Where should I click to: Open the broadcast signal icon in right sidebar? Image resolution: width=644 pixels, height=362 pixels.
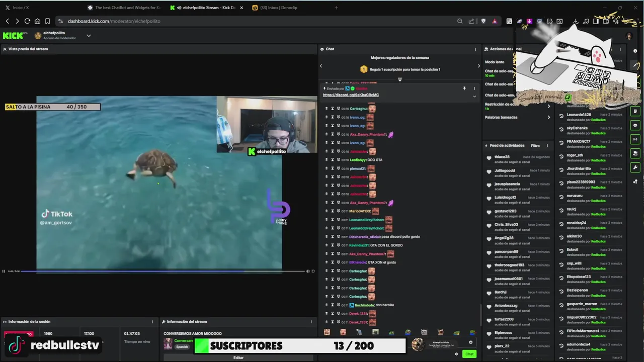coord(635,139)
